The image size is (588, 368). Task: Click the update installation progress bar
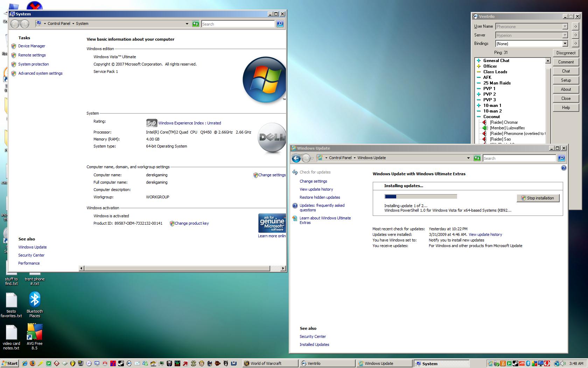tap(421, 197)
